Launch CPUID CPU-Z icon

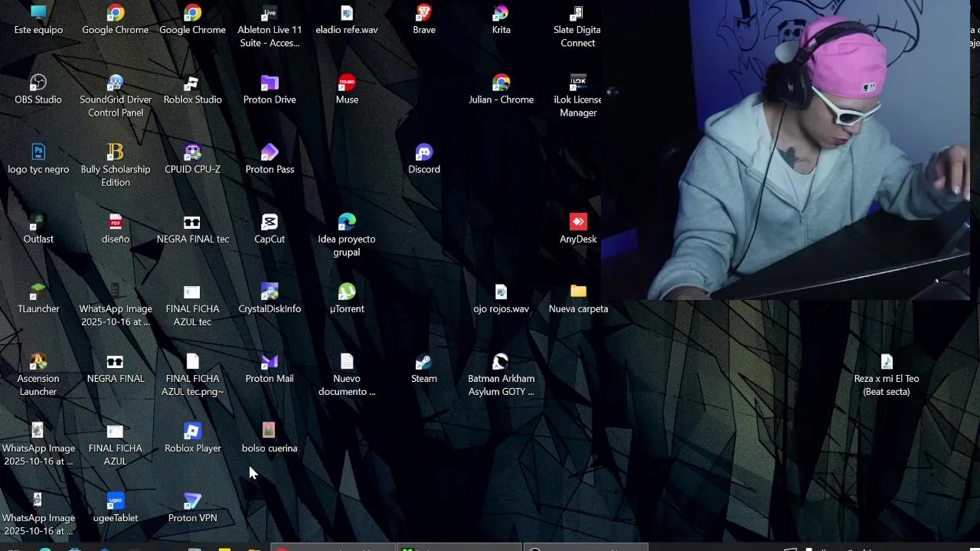(x=192, y=160)
